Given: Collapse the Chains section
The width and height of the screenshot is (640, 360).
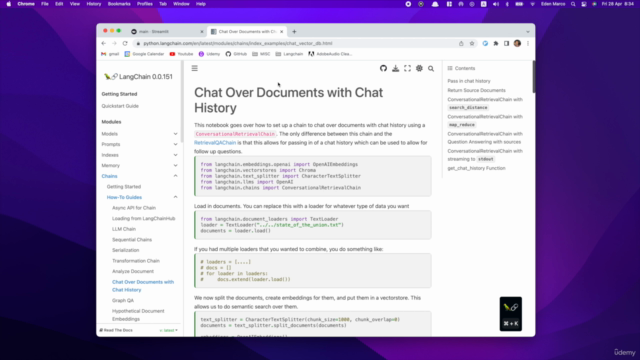Looking at the screenshot, I should 176,176.
